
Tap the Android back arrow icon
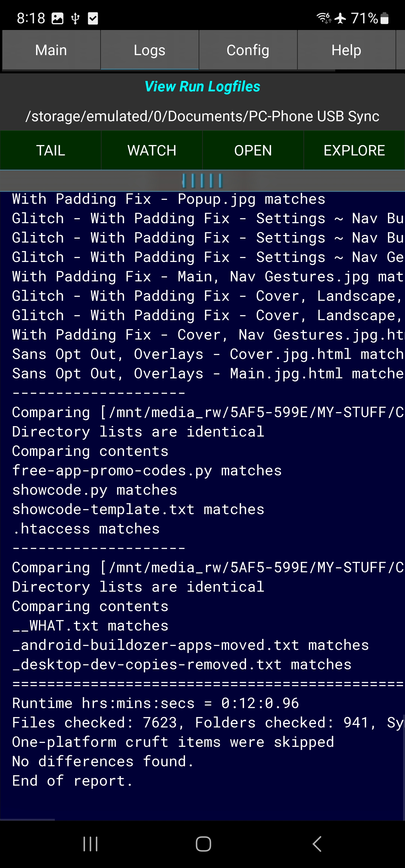[x=317, y=844]
